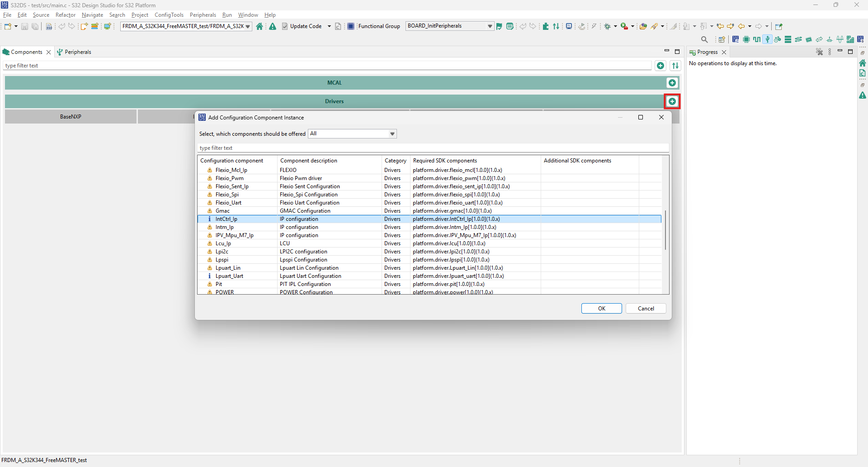Open the New file dropdown arrow
The width and height of the screenshot is (868, 467).
point(16,26)
